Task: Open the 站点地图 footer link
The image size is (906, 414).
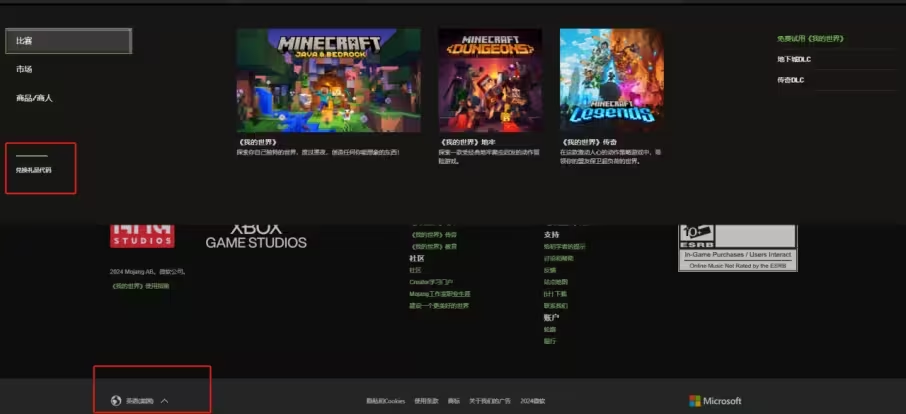Action: coord(556,282)
